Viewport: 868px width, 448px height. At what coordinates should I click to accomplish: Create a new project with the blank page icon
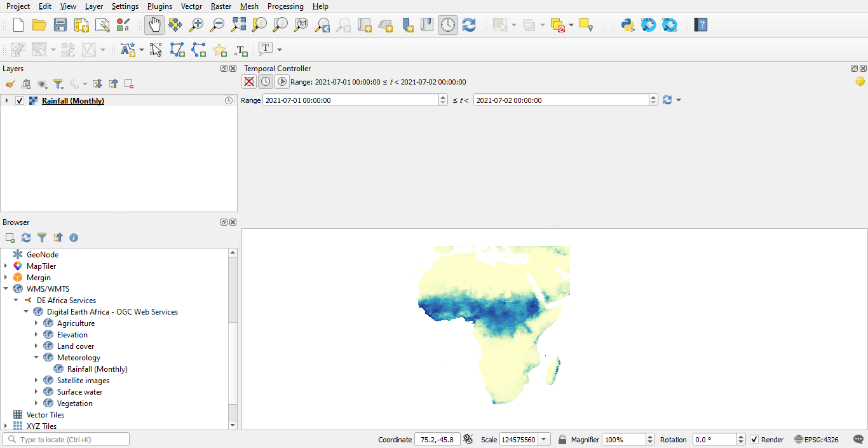click(18, 25)
